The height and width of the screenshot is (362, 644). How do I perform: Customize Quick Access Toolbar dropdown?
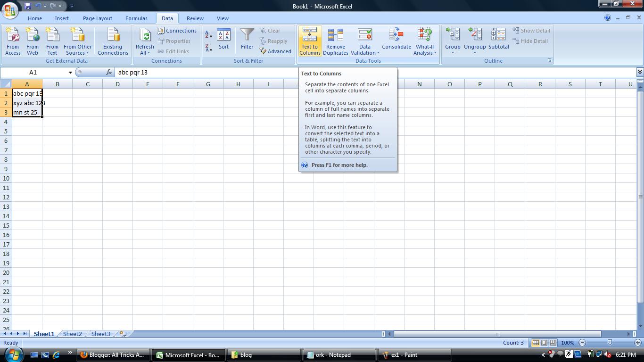[72, 6]
